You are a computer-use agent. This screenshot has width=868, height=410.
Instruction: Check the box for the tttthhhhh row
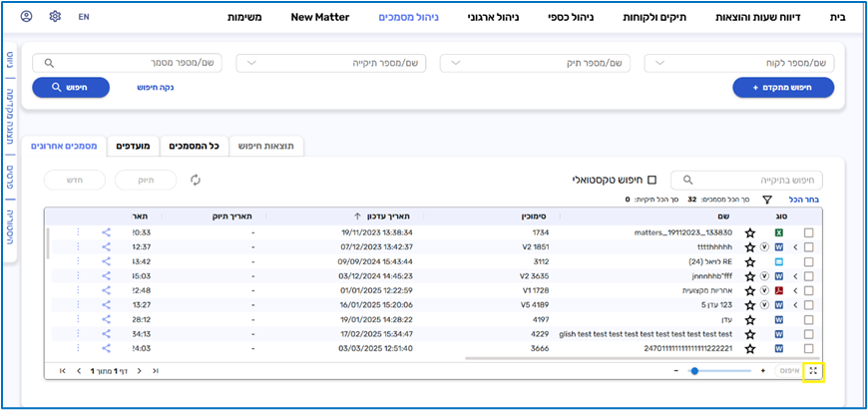click(809, 246)
